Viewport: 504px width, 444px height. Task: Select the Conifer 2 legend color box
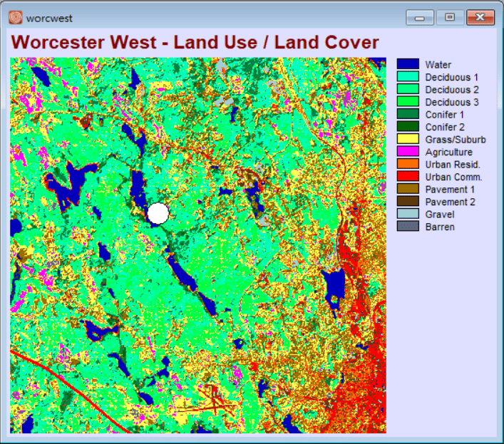tap(408, 126)
